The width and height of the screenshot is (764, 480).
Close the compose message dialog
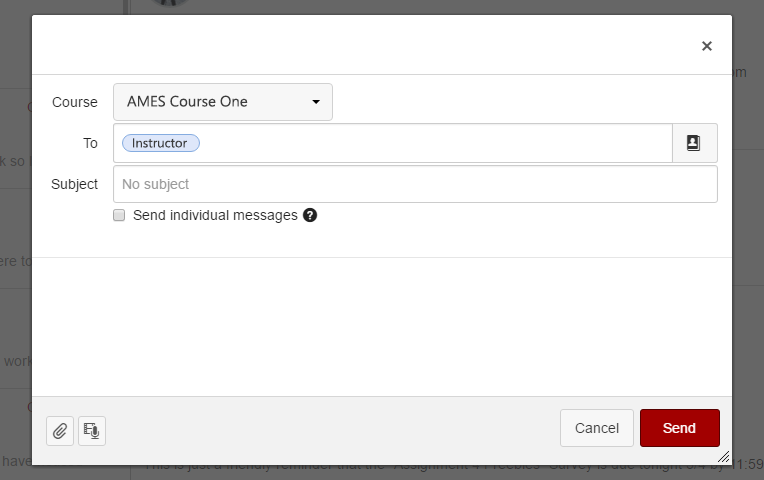(707, 46)
